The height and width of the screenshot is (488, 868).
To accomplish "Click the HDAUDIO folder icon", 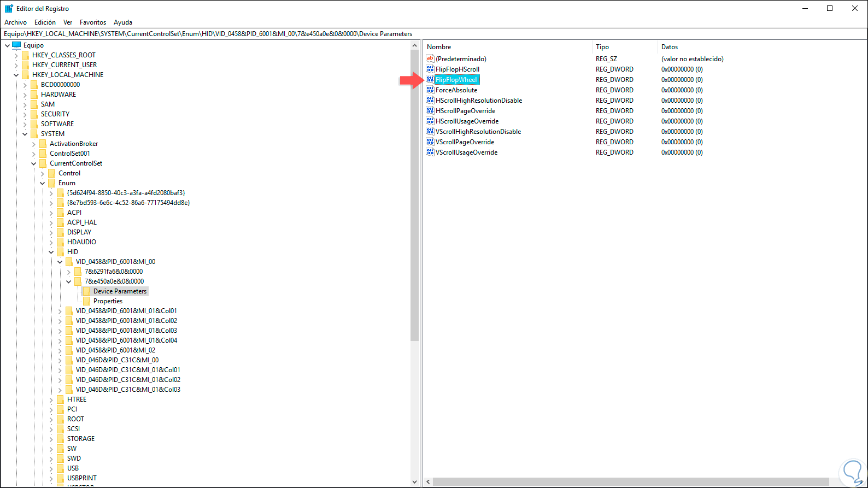I will click(x=60, y=242).
